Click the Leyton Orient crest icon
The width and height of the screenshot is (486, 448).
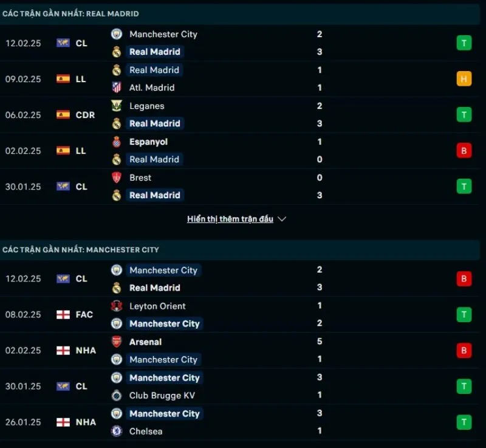coord(117,306)
